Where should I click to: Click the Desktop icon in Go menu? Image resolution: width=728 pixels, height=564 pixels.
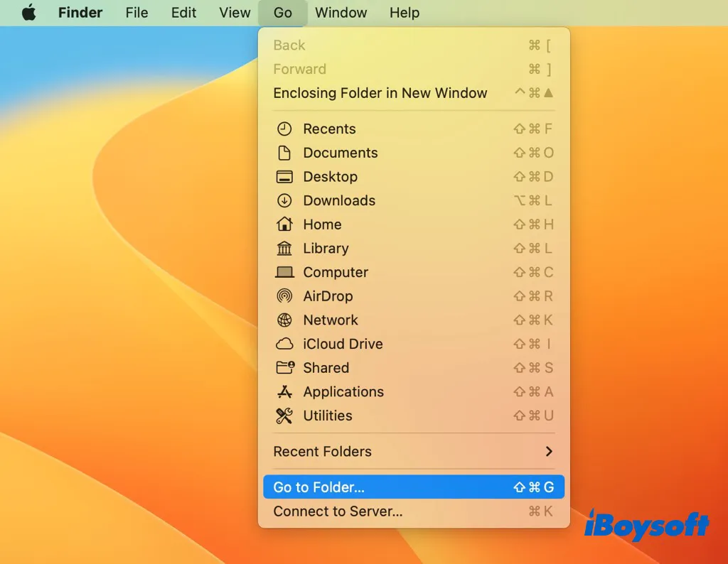[284, 177]
